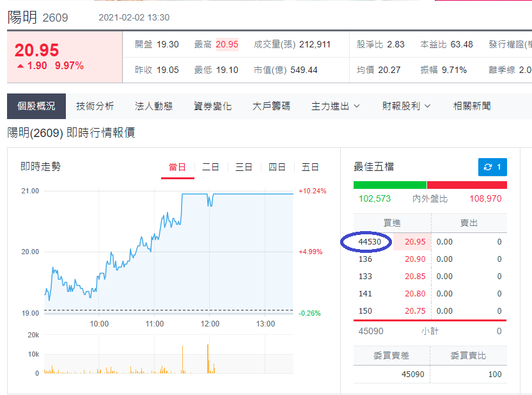The height and width of the screenshot is (395, 532).
Task: Click the 成交量 212,911 value
Action: [x=315, y=44]
